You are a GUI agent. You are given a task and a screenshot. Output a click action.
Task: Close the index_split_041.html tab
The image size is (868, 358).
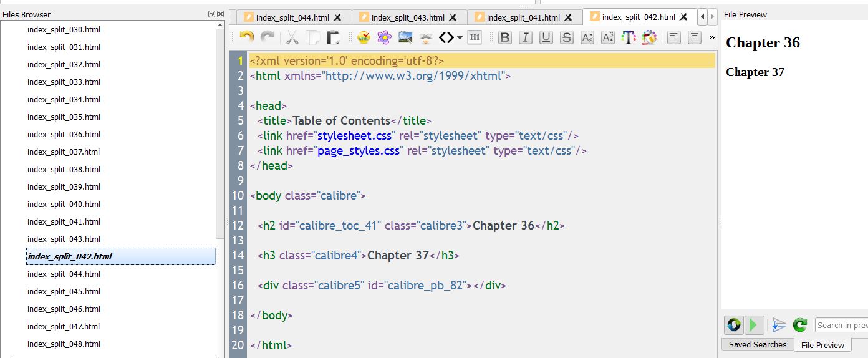569,17
